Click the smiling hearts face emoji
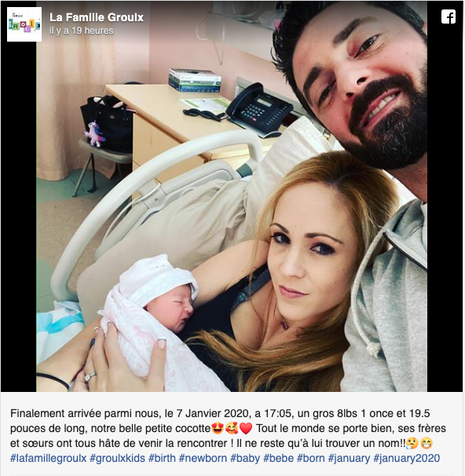465x476 pixels. point(232,428)
